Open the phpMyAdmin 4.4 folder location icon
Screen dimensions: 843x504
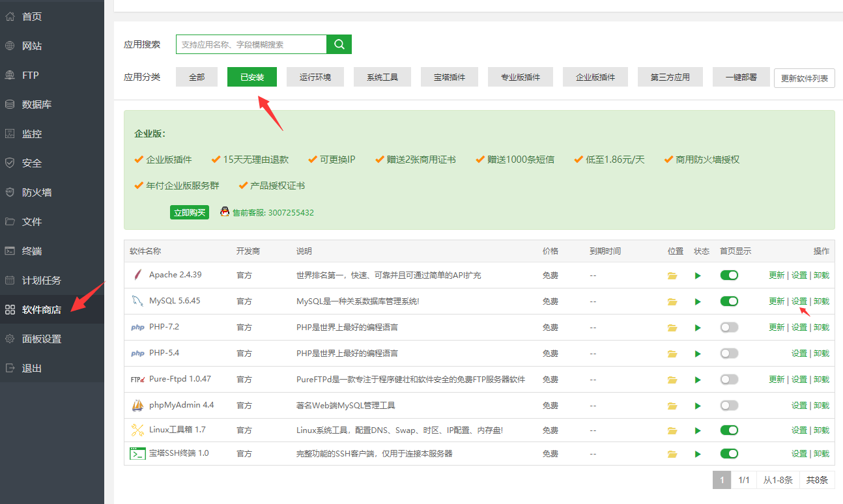(672, 406)
